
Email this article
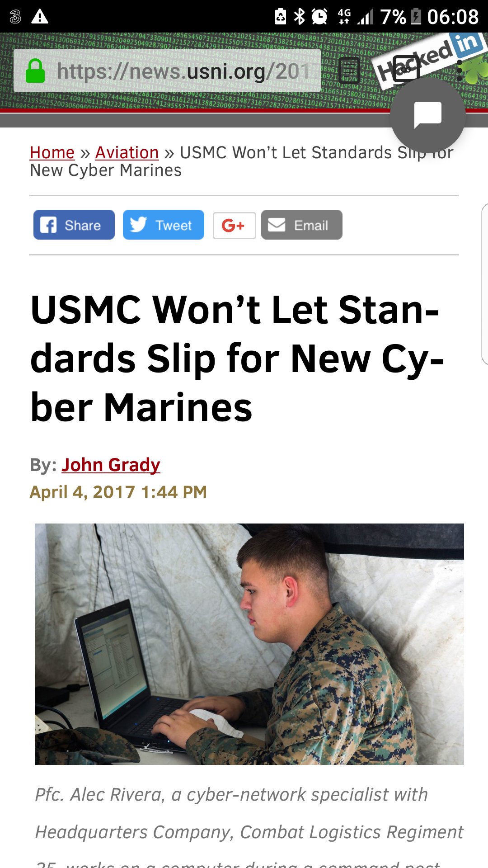tap(302, 225)
